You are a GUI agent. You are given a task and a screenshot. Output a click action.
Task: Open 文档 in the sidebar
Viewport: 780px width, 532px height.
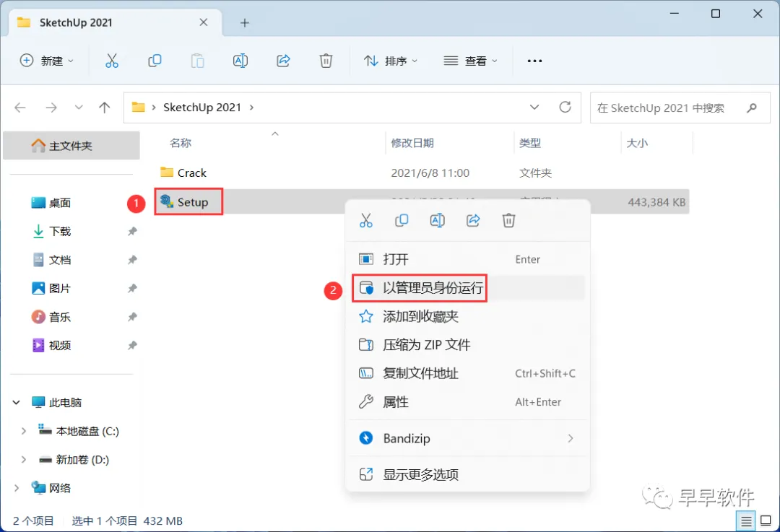60,260
